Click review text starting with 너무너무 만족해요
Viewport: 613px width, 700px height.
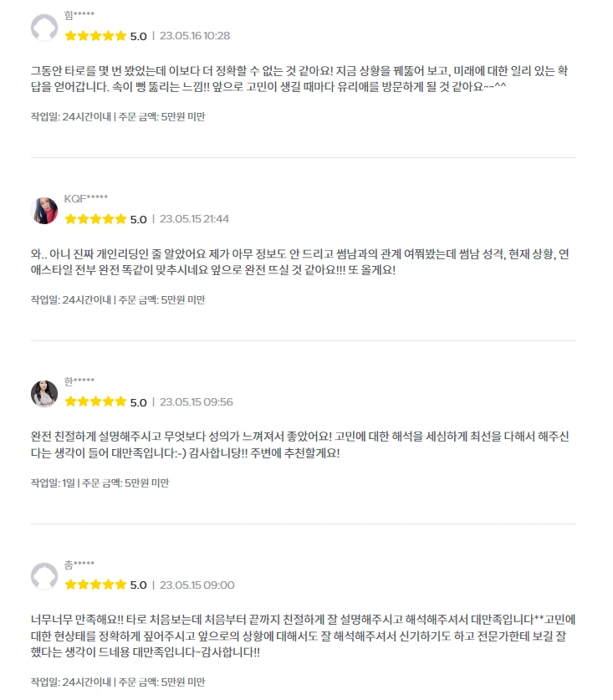coord(303,636)
